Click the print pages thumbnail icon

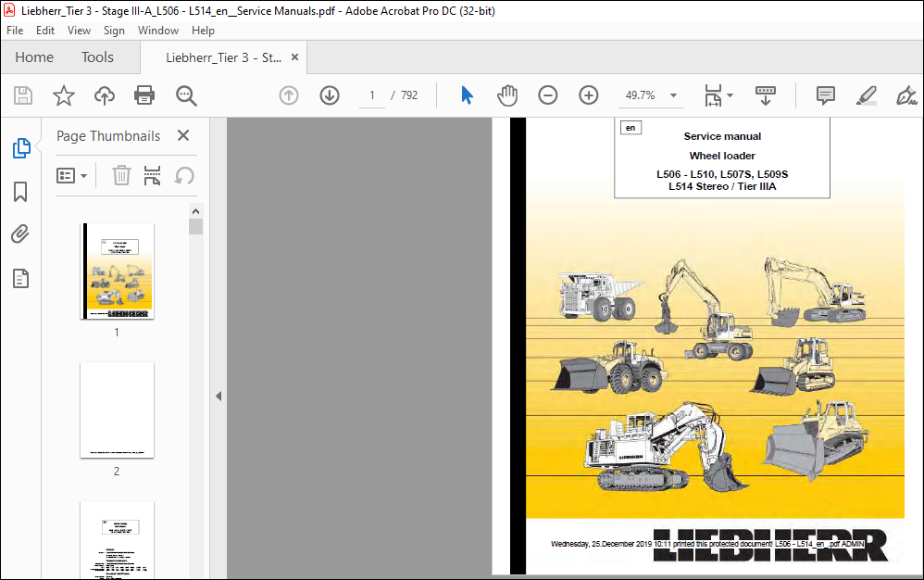click(x=152, y=176)
